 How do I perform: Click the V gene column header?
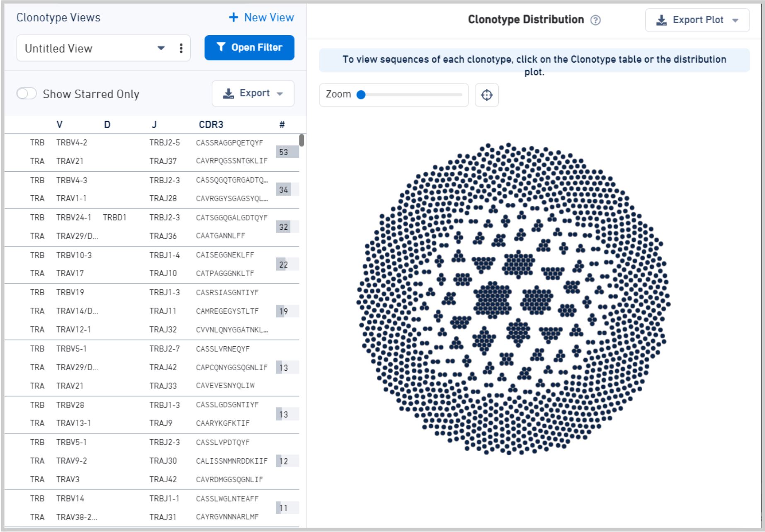[59, 125]
